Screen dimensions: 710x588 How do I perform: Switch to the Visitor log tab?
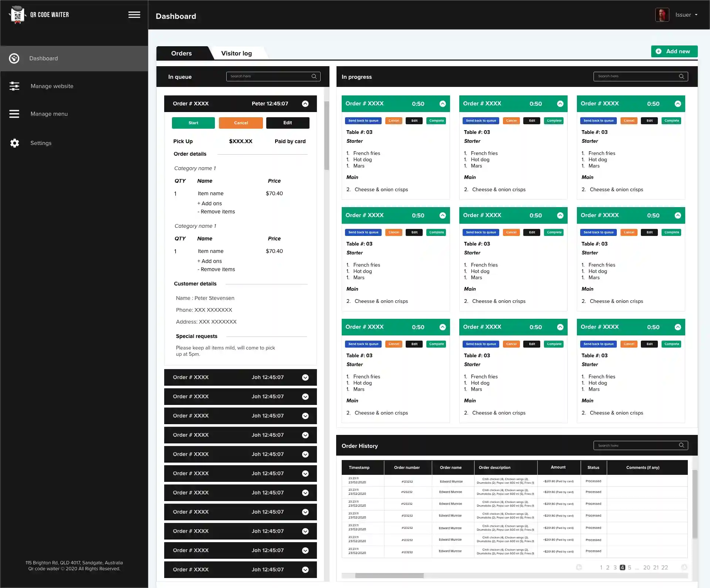click(x=236, y=53)
